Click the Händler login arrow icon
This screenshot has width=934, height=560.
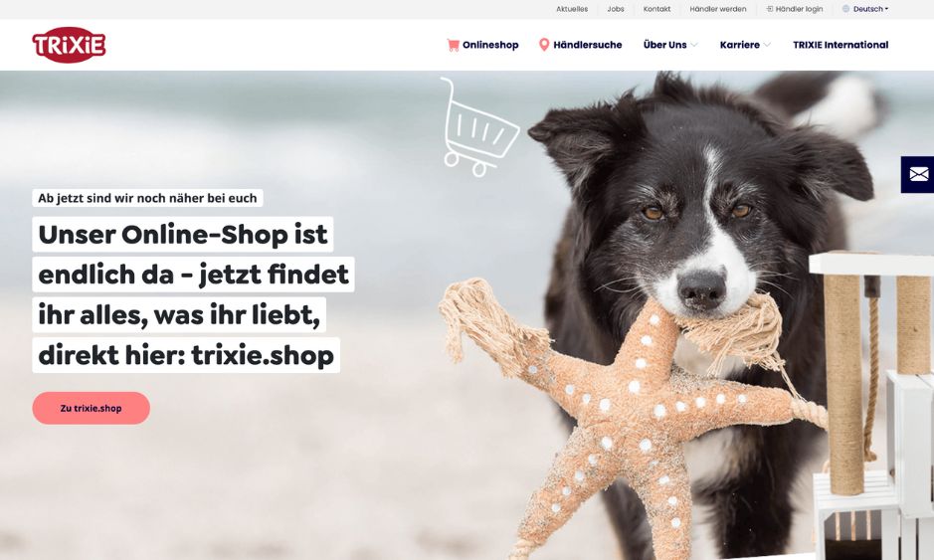pyautogui.click(x=770, y=9)
